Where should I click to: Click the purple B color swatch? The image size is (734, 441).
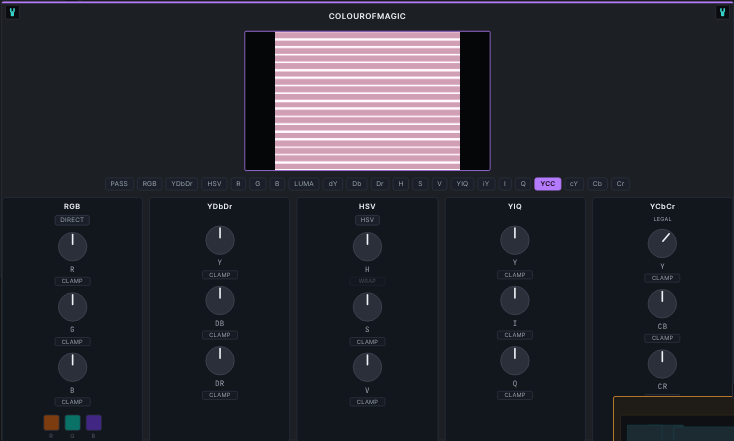click(x=94, y=422)
